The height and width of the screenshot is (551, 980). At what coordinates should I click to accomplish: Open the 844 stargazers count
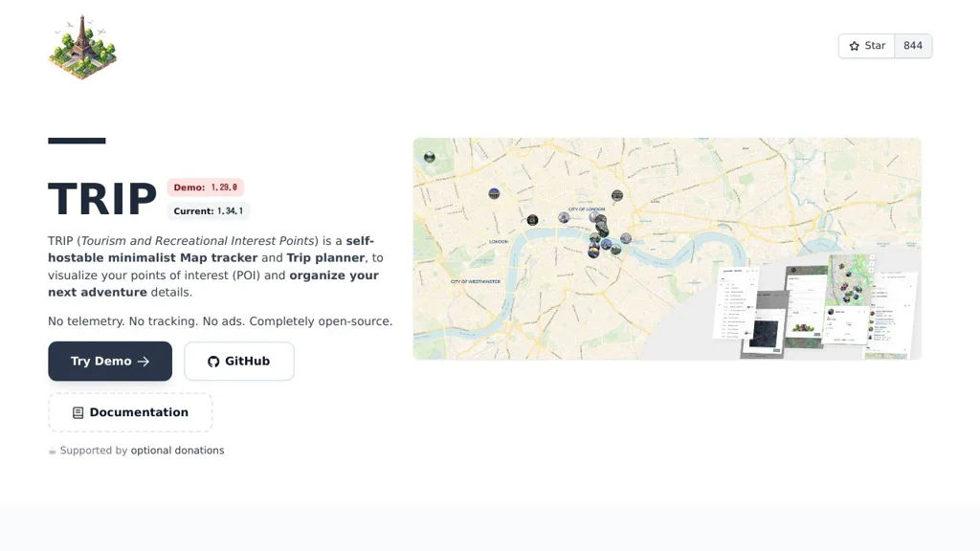(913, 46)
